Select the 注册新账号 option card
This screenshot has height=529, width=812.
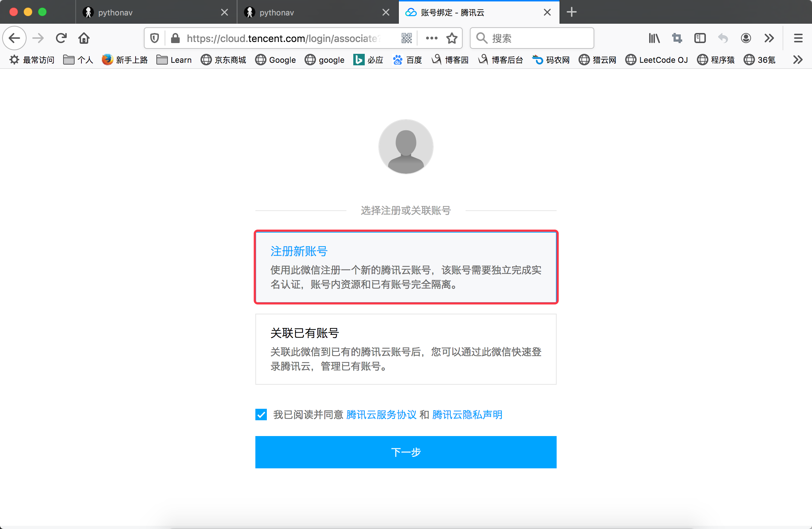406,267
